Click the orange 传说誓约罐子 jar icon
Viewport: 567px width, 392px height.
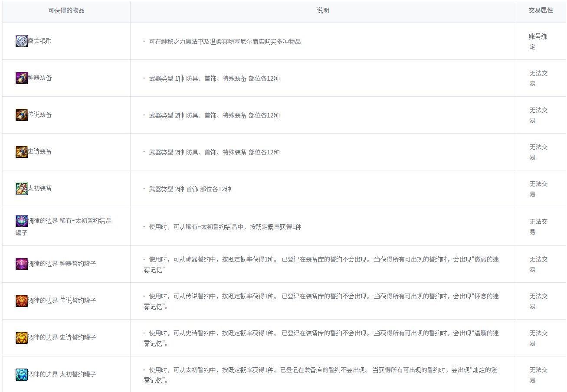[22, 301]
